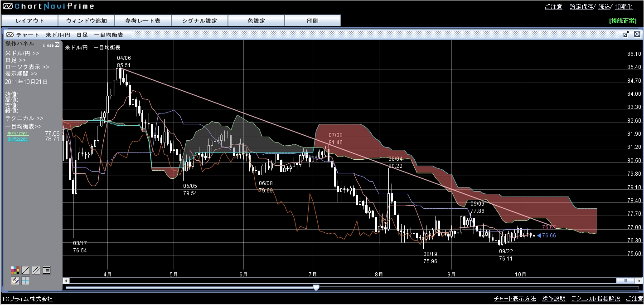644x305 pixels.
Task: Select the single trend line drawing tool
Action: tap(26, 271)
